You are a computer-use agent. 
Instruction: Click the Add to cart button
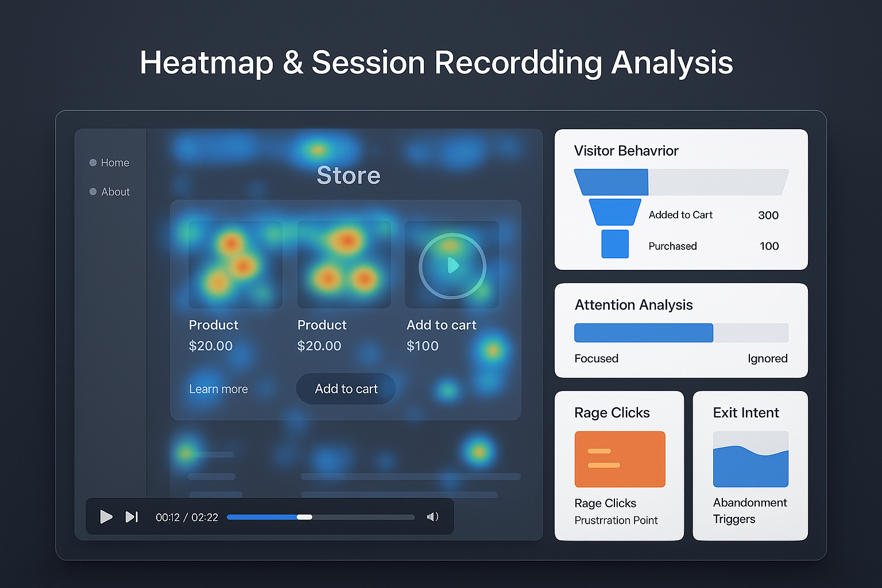[x=346, y=389]
